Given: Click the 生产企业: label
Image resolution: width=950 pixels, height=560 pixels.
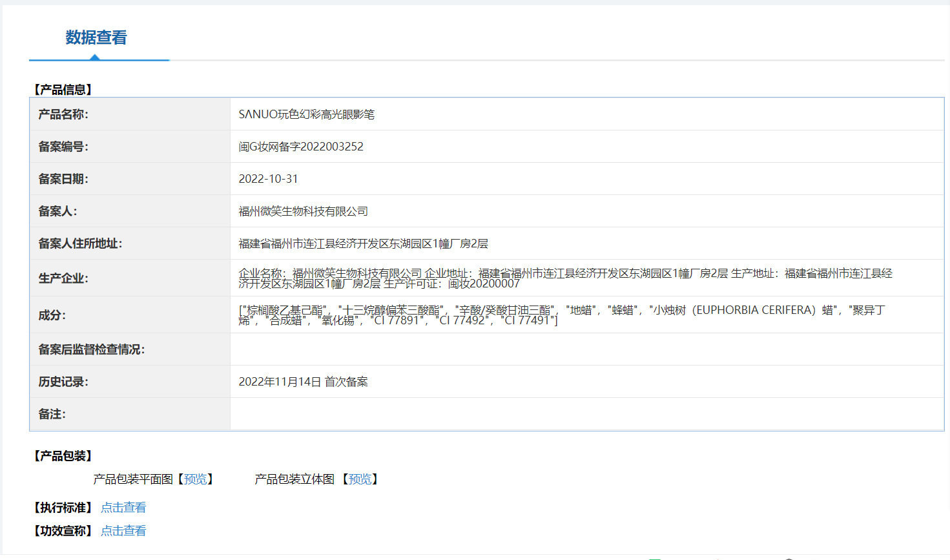Looking at the screenshot, I should pyautogui.click(x=63, y=278).
